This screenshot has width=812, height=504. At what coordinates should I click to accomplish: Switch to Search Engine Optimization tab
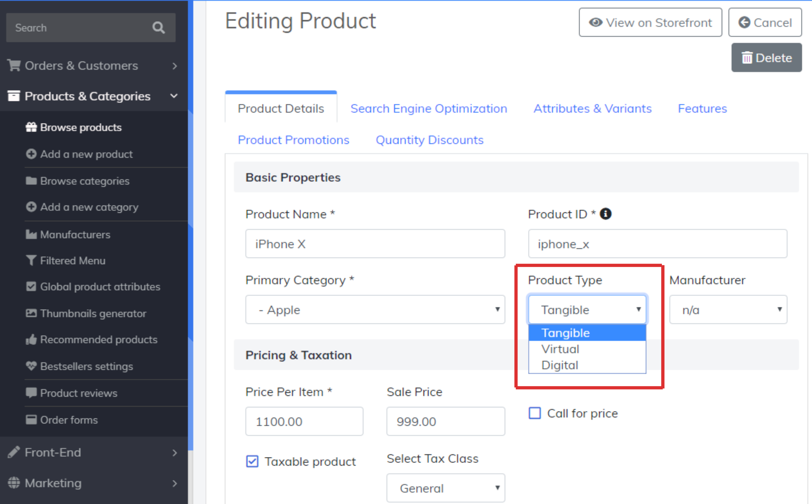pyautogui.click(x=429, y=109)
